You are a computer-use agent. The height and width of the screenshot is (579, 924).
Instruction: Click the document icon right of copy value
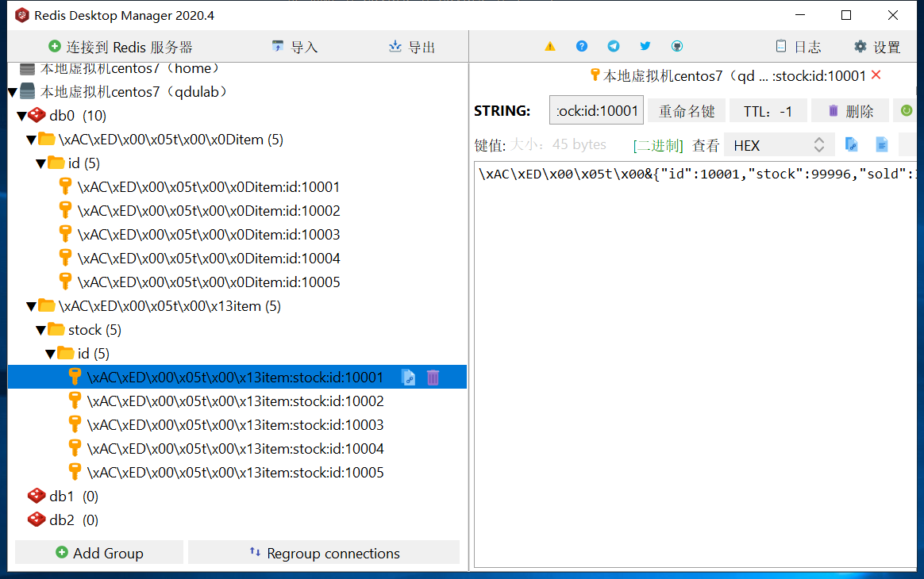(x=882, y=144)
